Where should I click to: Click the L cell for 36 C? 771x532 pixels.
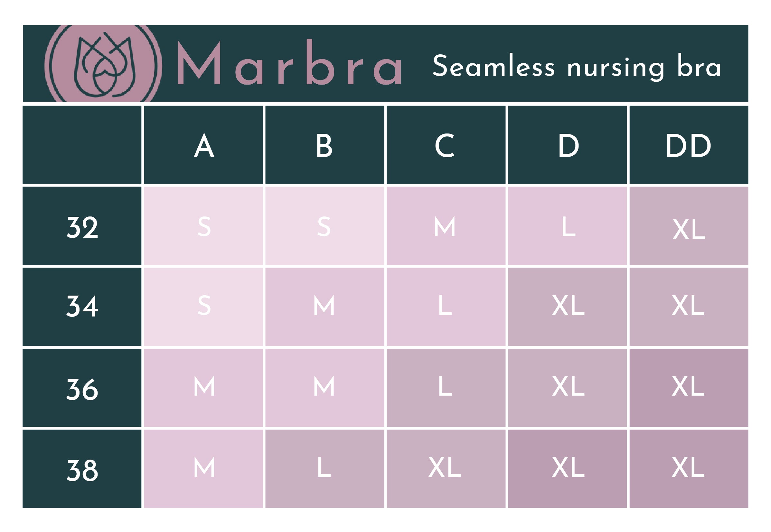pos(445,387)
